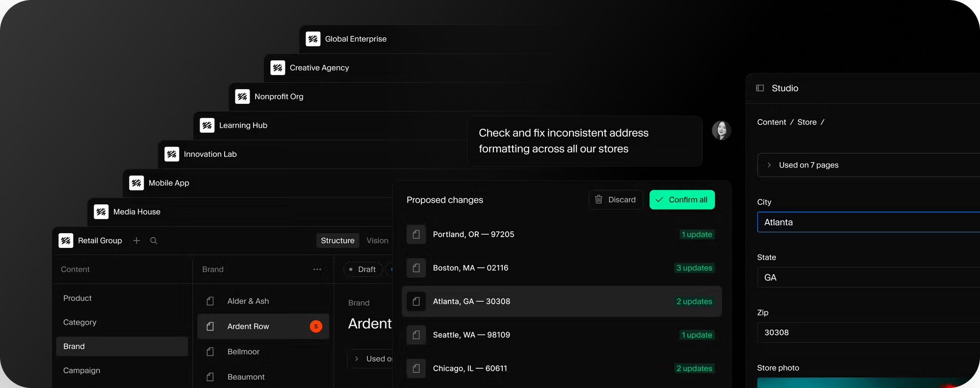Click the Nonprofit Org workspace logo icon
This screenshot has width=980, height=388.
242,97
